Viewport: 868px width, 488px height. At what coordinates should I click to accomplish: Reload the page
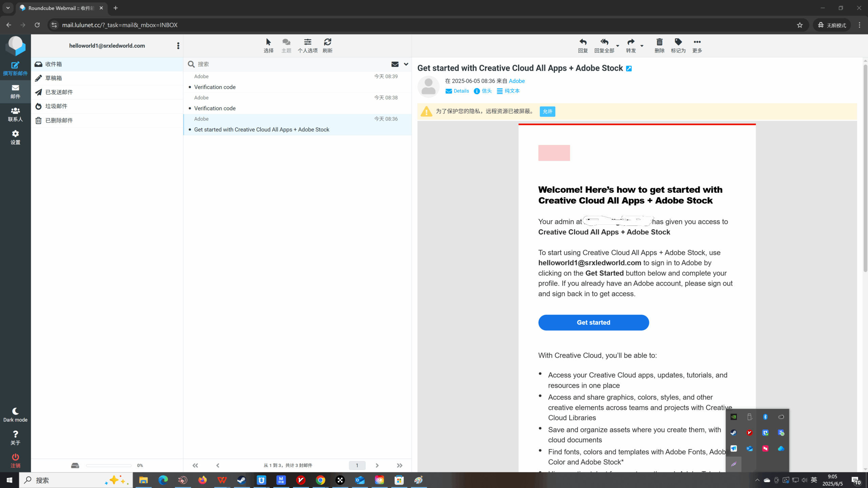click(x=37, y=25)
